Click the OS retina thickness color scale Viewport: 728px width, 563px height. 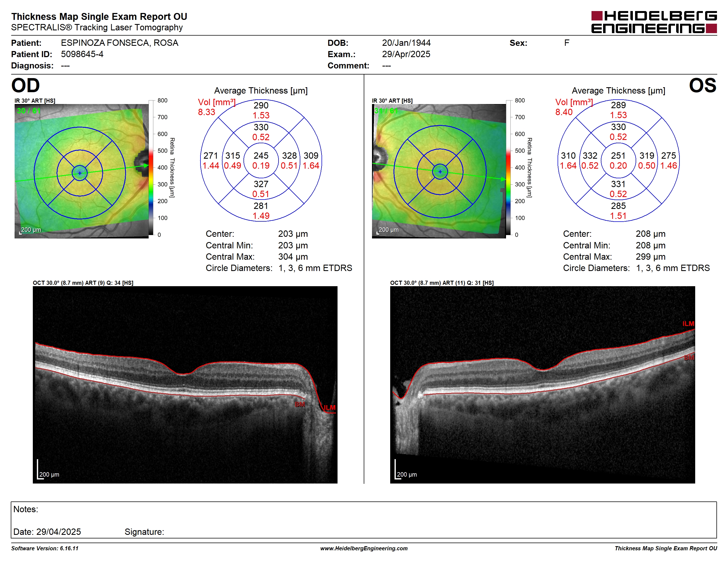[508, 168]
